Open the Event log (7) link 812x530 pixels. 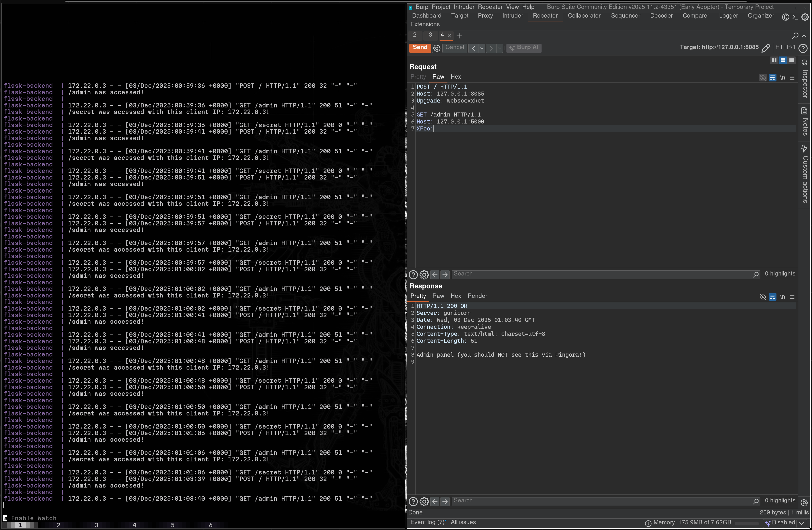tap(427, 522)
